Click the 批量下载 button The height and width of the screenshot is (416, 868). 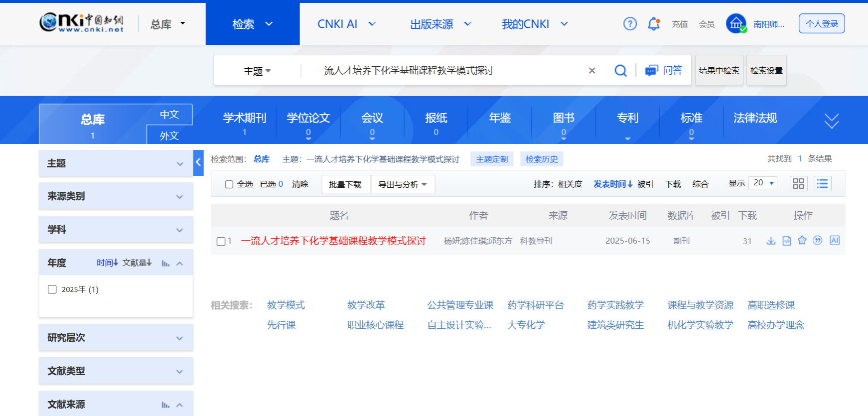coord(345,184)
